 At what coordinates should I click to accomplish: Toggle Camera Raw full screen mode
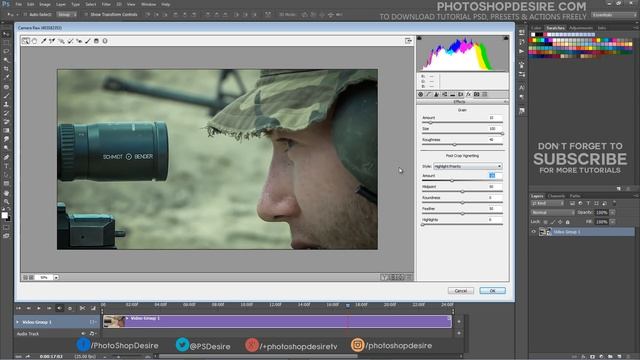click(x=408, y=41)
